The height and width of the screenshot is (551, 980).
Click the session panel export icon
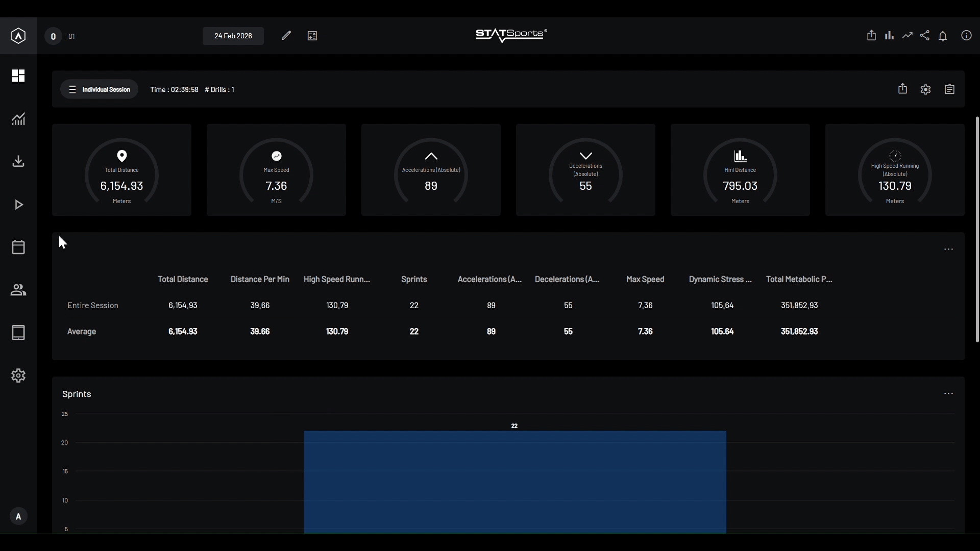point(902,89)
